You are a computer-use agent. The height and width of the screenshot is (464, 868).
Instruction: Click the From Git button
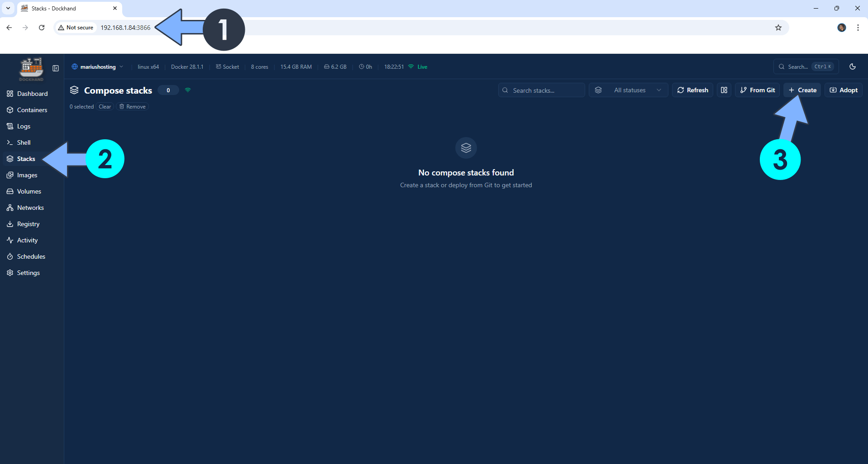(x=757, y=90)
